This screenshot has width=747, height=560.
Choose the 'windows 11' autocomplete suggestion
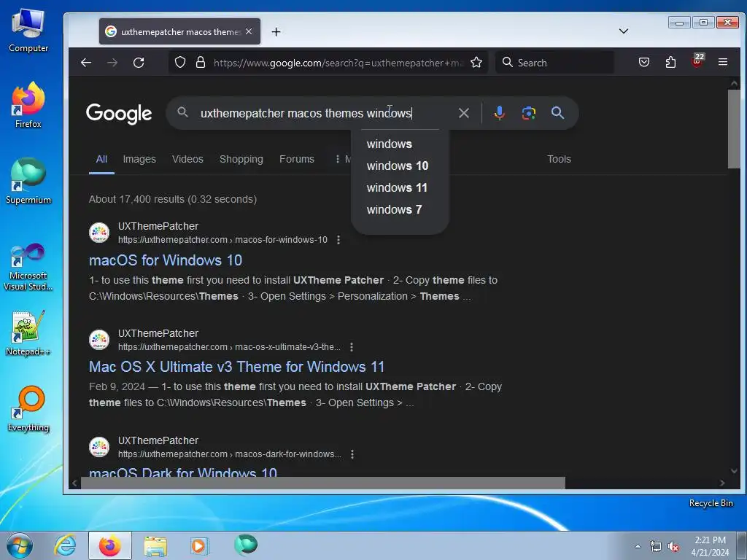point(397,187)
